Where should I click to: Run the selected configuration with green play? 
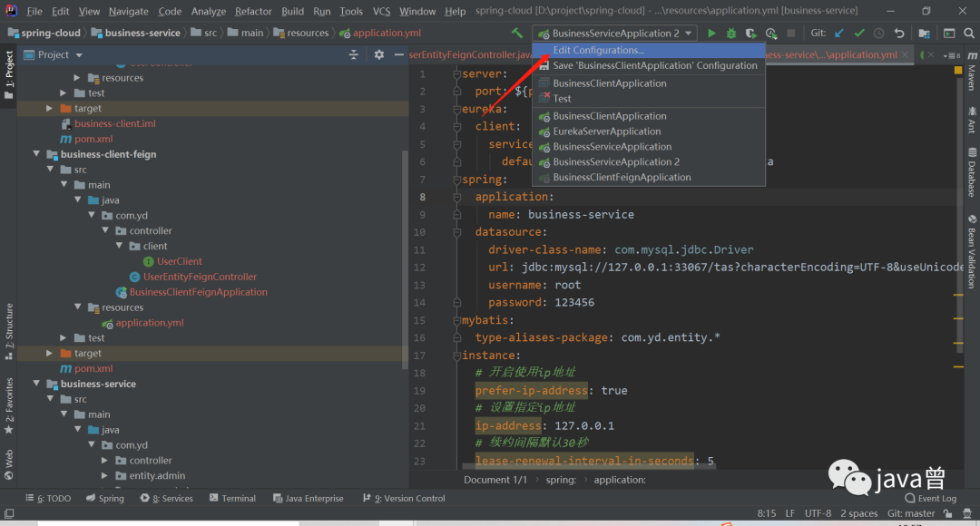coord(711,34)
